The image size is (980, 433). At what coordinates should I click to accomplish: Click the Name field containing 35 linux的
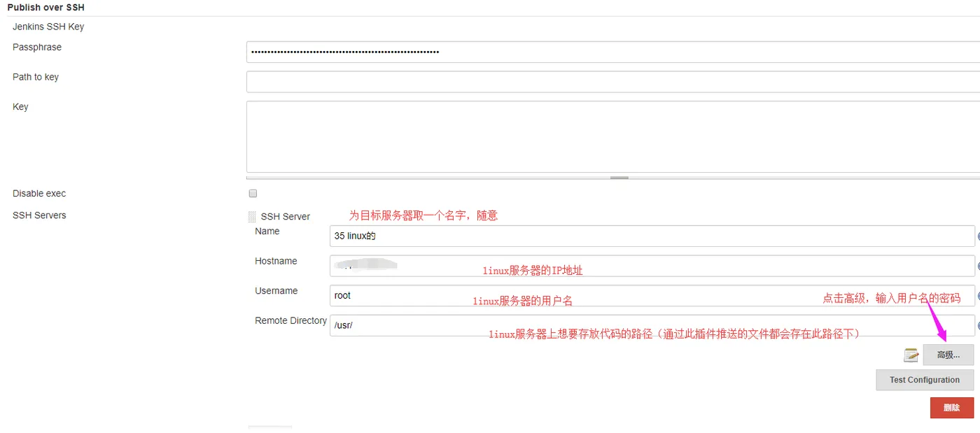point(652,236)
